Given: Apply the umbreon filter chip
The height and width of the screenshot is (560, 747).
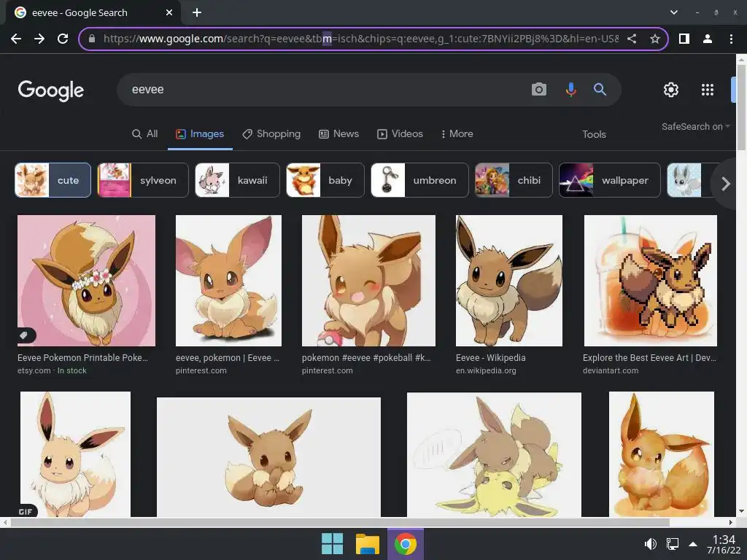Looking at the screenshot, I should (x=419, y=180).
